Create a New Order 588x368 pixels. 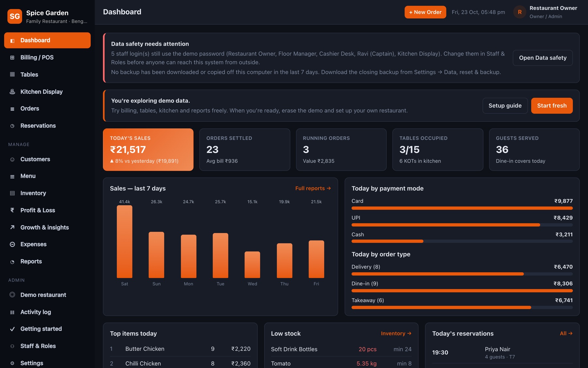[425, 12]
